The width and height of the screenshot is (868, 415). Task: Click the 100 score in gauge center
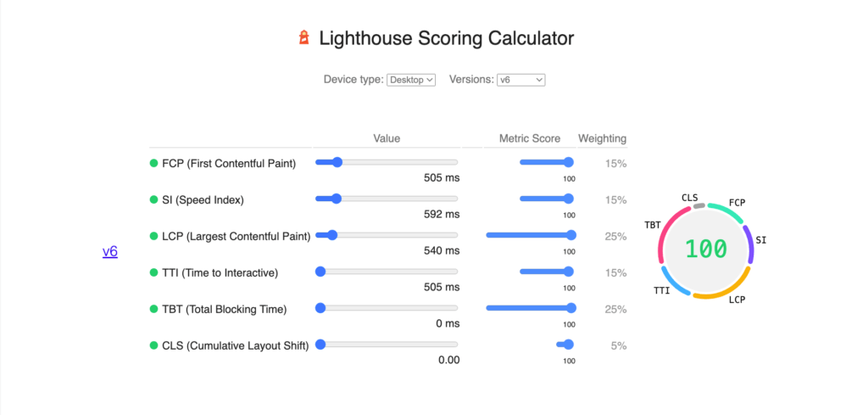coord(706,250)
